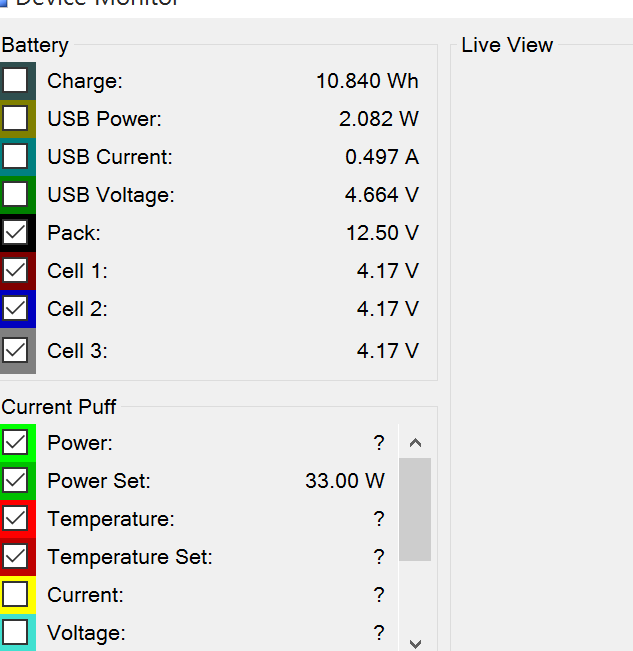Check the USB Voltage box
Image resolution: width=633 pixels, height=651 pixels.
coord(15,195)
